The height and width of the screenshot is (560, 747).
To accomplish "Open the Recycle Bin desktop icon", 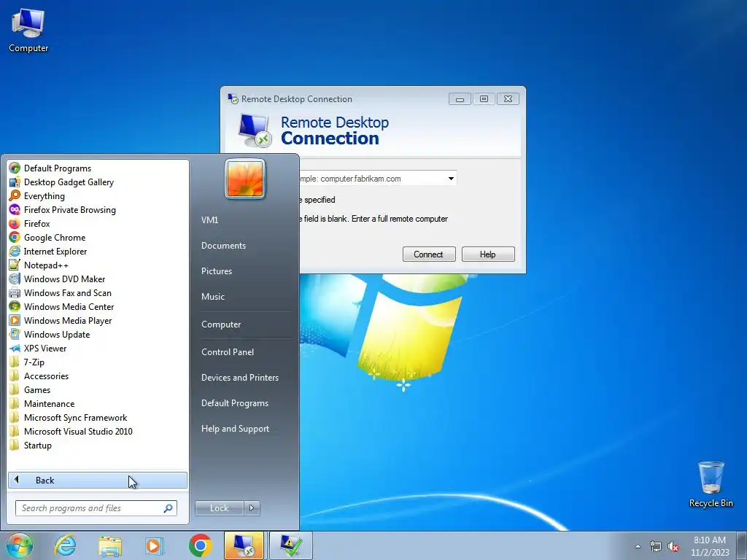I will point(711,485).
